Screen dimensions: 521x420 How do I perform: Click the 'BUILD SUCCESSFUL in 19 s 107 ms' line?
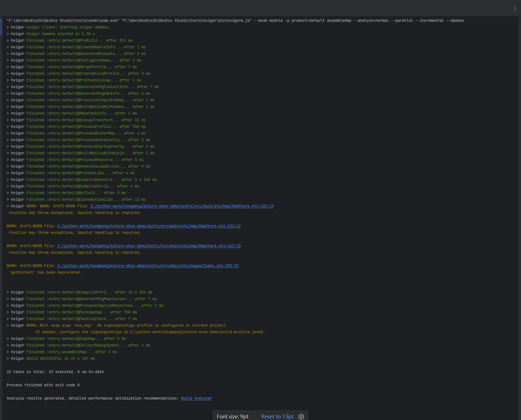click(x=51, y=358)
